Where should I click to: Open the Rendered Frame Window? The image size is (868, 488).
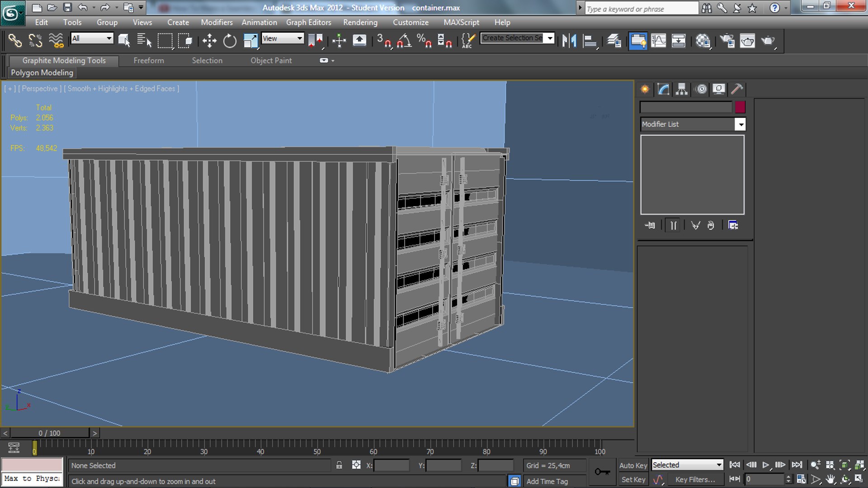747,41
